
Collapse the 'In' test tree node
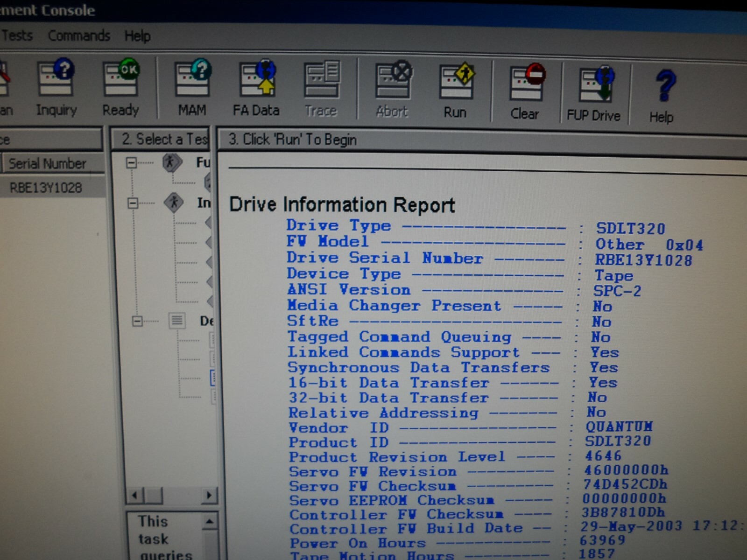[x=133, y=203]
